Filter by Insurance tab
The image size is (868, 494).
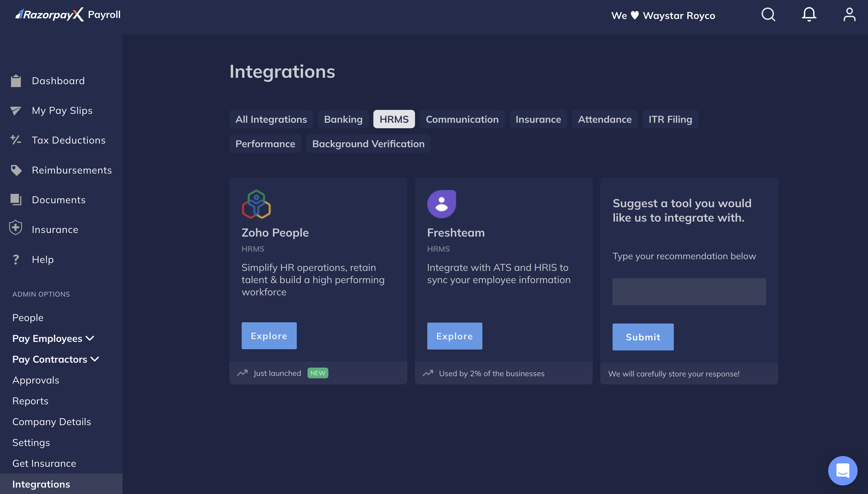(538, 119)
